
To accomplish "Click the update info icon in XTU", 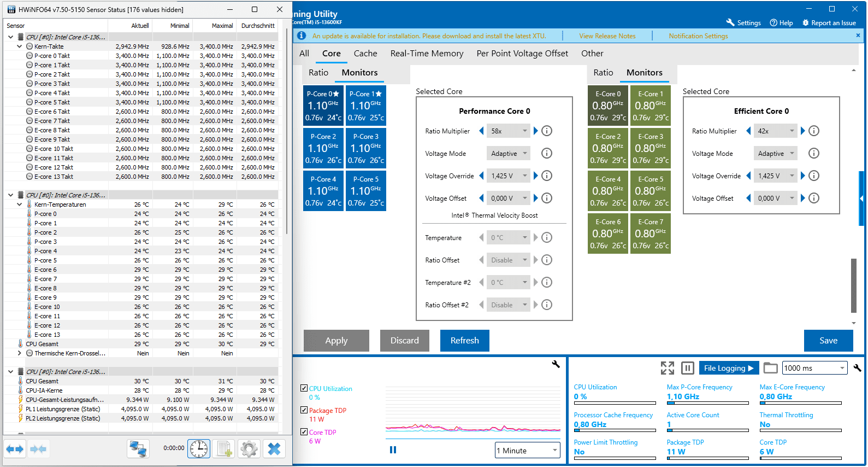I will 301,36.
